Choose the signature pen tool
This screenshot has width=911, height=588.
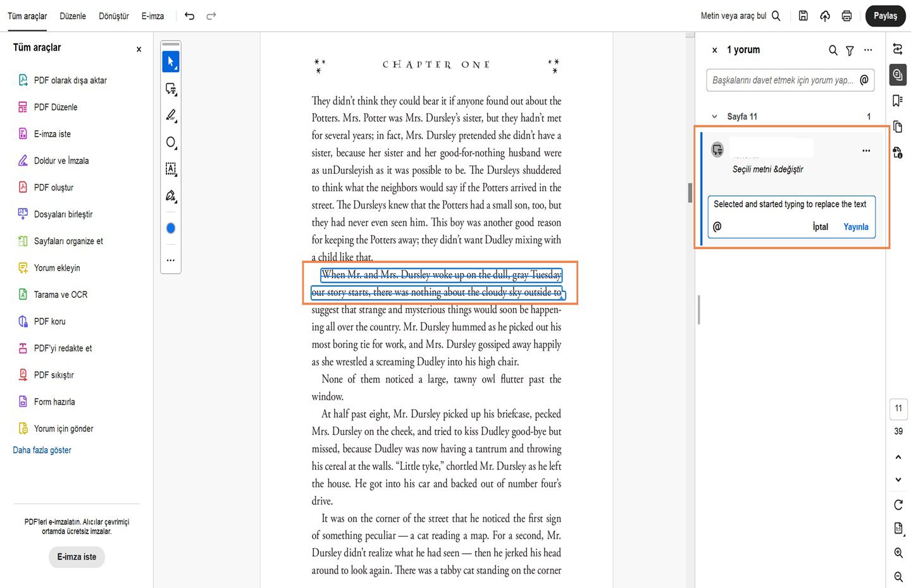pyautogui.click(x=171, y=196)
